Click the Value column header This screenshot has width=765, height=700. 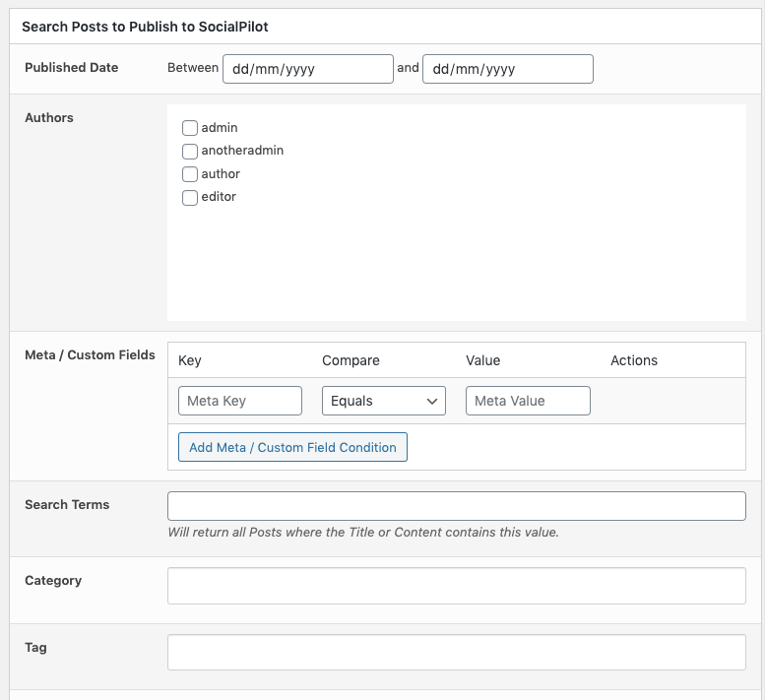(x=483, y=360)
